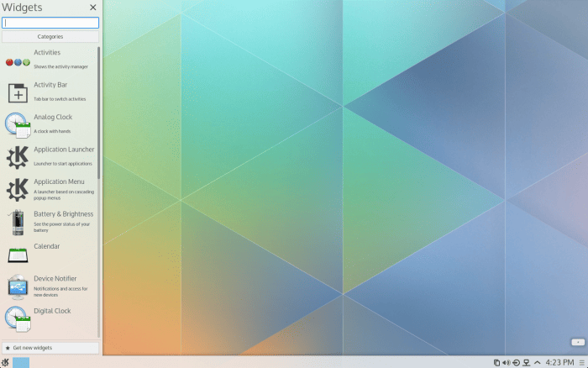Select the Application Menu widget icon
This screenshot has width=588, height=368.
[18, 189]
